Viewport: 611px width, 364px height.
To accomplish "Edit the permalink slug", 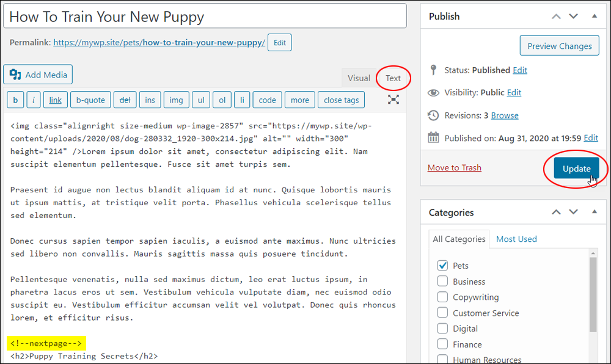I will point(279,43).
